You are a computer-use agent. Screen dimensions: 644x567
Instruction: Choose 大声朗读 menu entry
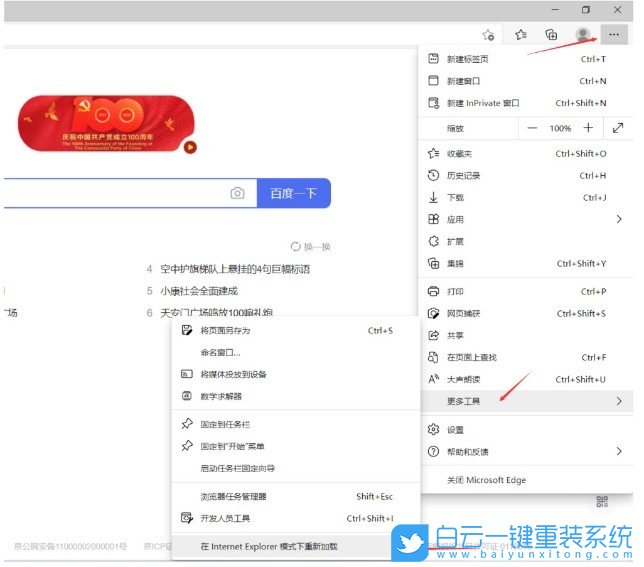click(525, 379)
